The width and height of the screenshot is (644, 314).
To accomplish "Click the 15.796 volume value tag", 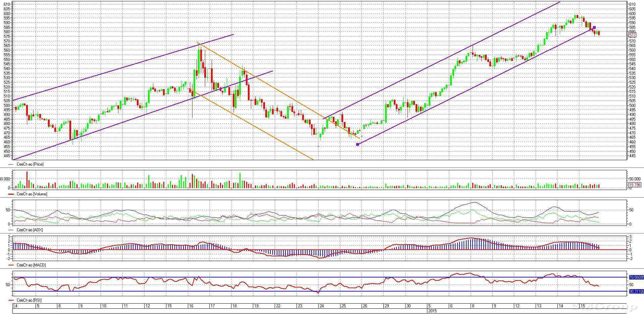I will [x=635, y=185].
